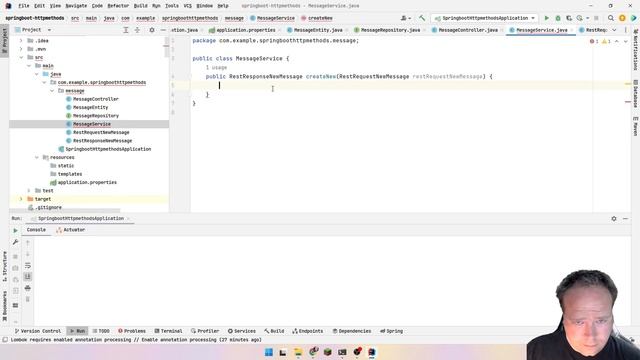The image size is (640, 360).
Task: Print console output icon
Action: [28, 288]
